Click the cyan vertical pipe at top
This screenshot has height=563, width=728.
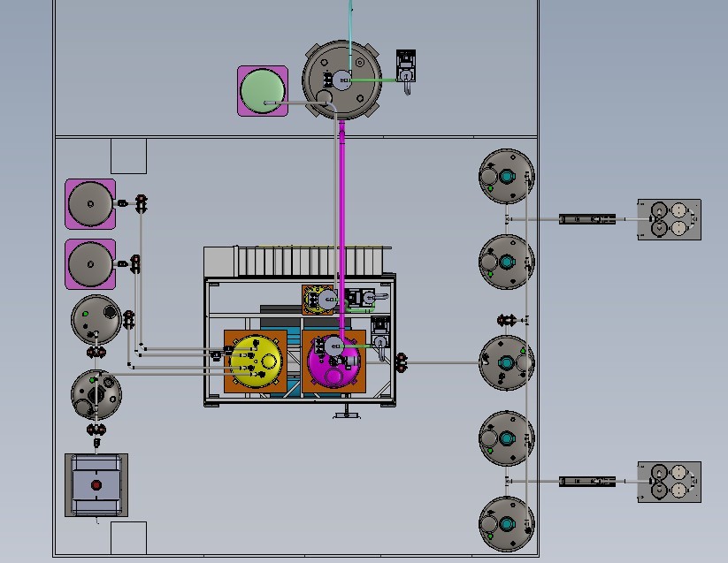click(350, 40)
